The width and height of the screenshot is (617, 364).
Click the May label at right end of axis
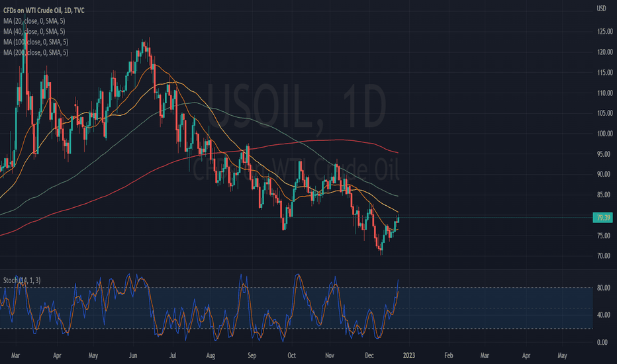(x=562, y=355)
